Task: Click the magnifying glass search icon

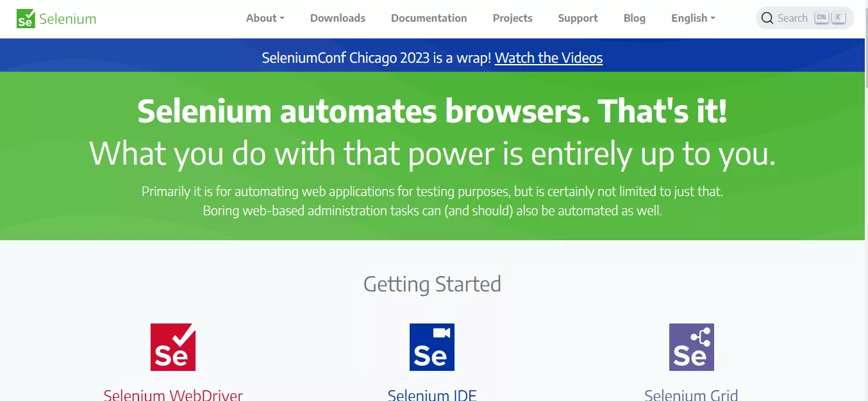Action: [x=767, y=18]
